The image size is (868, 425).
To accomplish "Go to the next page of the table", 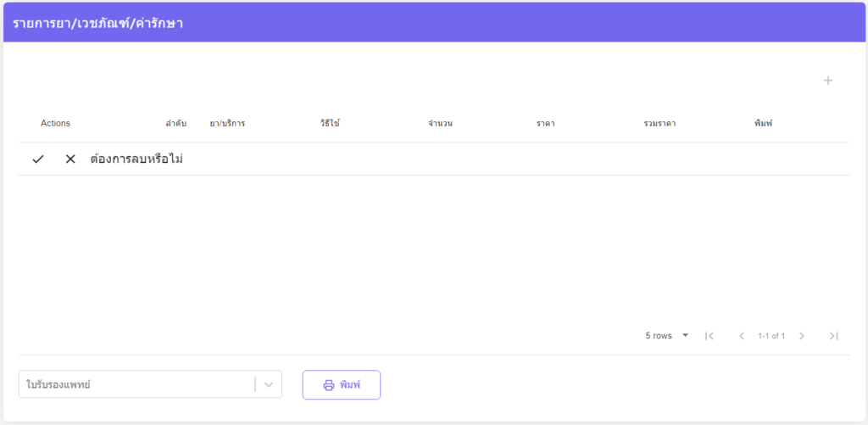I will pyautogui.click(x=802, y=336).
